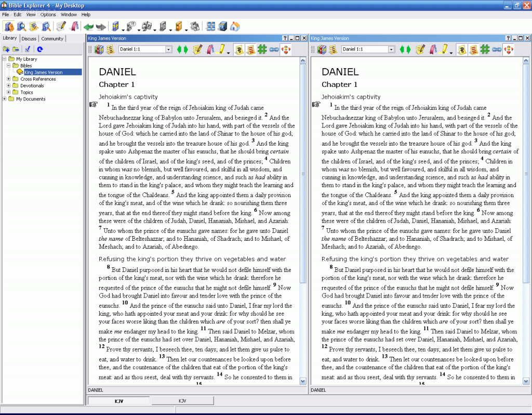The height and width of the screenshot is (415, 532).
Task: Click the blue refresh icon in Library panel
Action: pyautogui.click(x=40, y=49)
